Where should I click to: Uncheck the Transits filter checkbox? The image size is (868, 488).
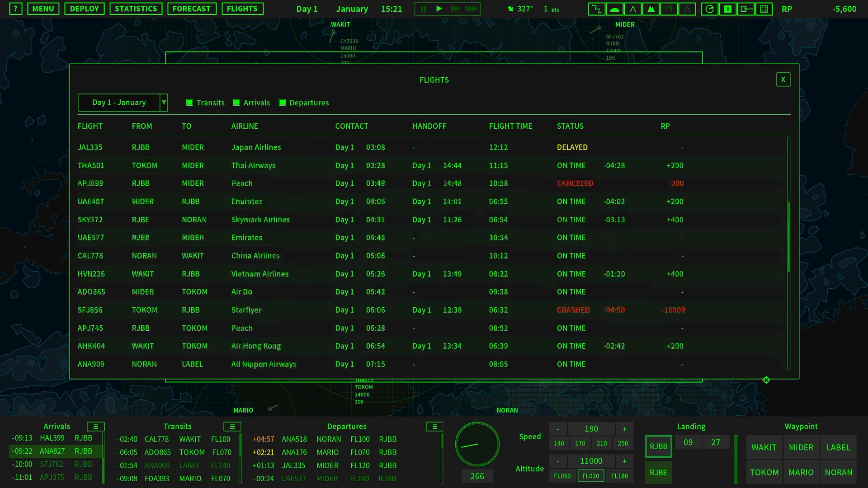[189, 103]
